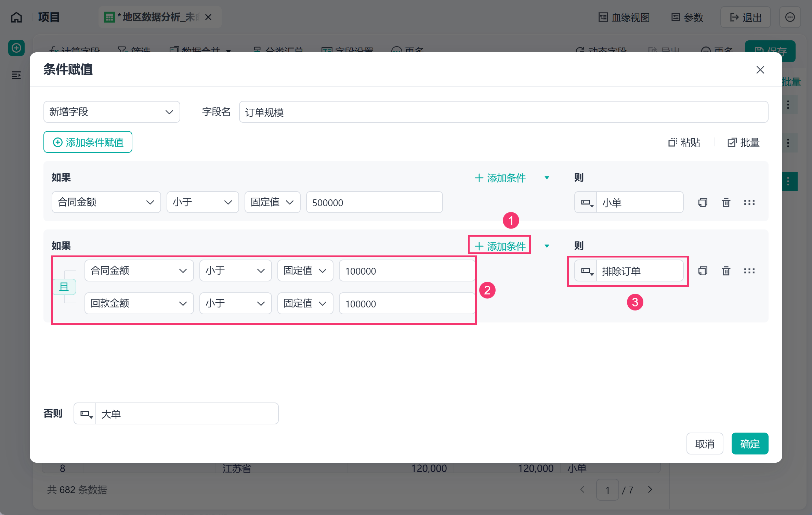
Task: Click 取消 to cancel
Action: point(705,444)
